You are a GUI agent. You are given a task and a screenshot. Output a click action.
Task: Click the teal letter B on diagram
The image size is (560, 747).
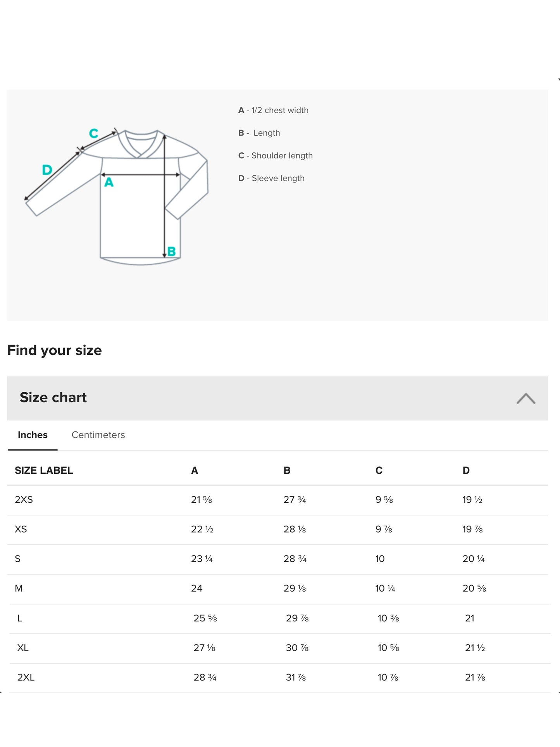tap(171, 252)
